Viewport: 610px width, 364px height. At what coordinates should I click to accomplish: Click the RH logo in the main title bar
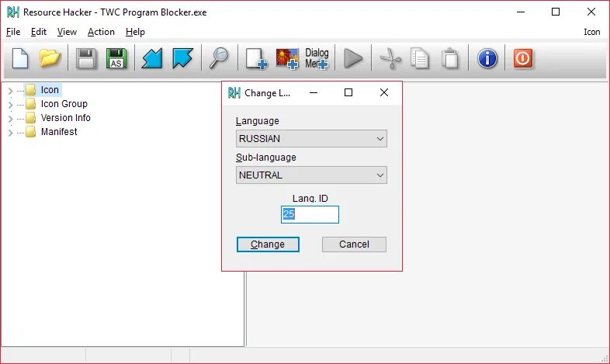(x=13, y=12)
